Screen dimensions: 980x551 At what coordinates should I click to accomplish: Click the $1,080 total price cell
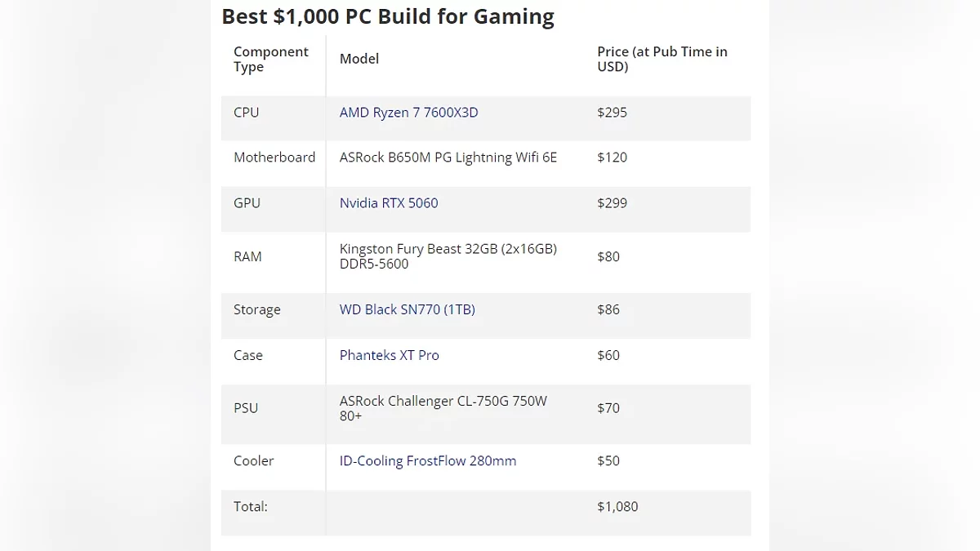click(617, 507)
